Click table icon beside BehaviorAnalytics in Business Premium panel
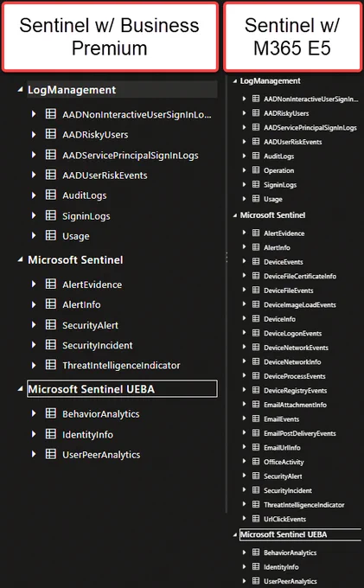The height and width of the screenshot is (588, 364). (x=51, y=413)
